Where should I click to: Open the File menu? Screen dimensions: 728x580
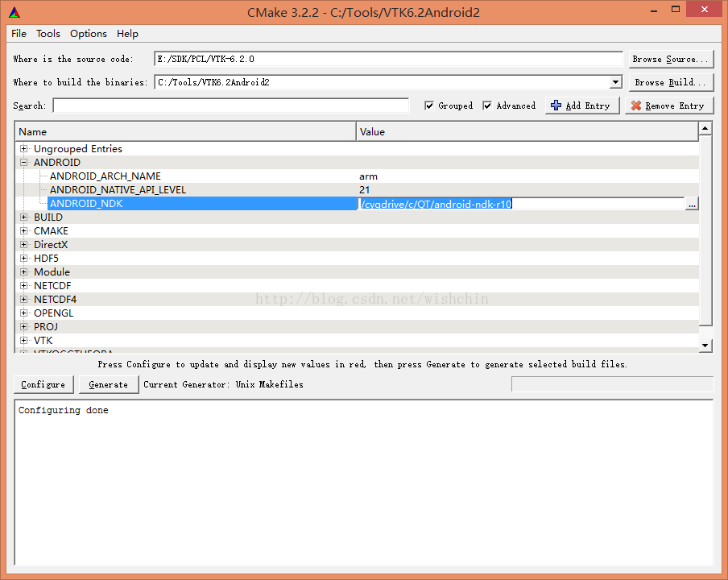pyautogui.click(x=19, y=34)
